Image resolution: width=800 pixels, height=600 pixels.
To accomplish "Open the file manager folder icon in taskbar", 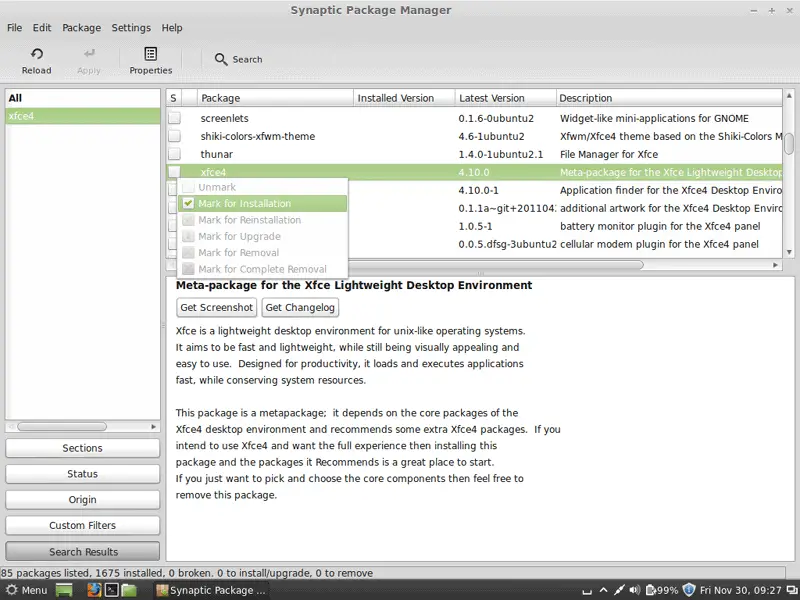I will (129, 590).
